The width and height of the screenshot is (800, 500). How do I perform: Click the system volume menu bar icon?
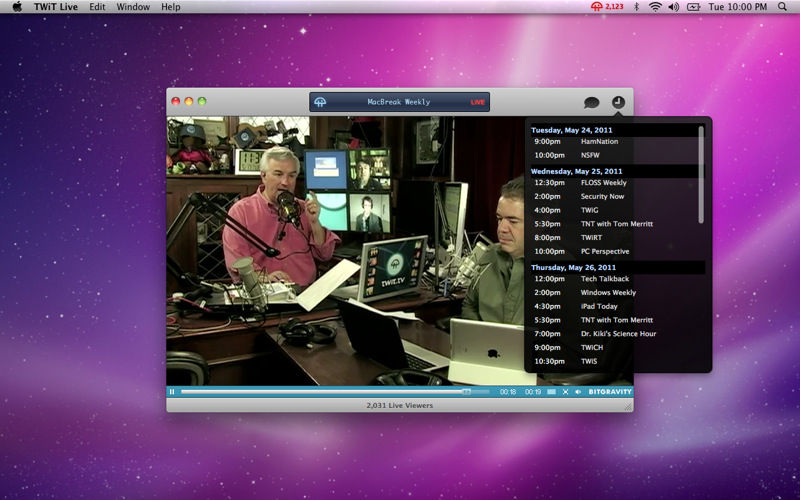673,7
